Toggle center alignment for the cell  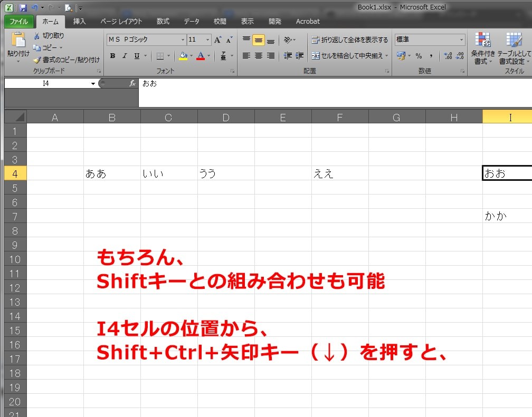[x=258, y=55]
